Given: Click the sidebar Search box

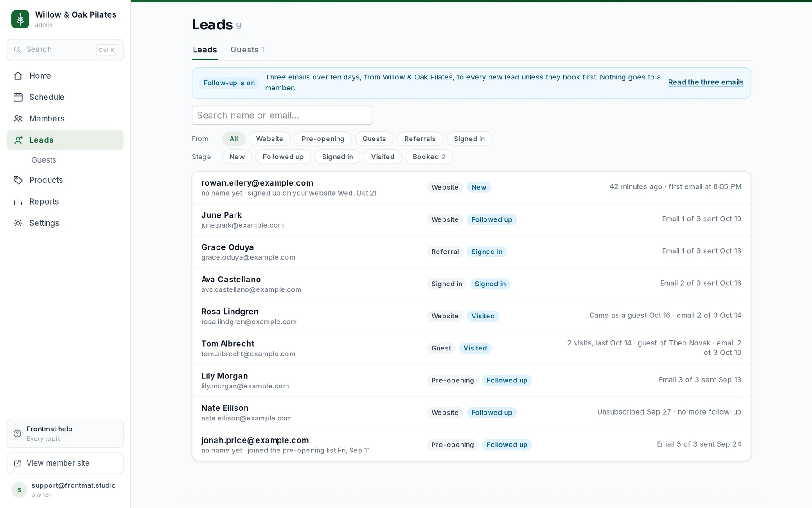Looking at the screenshot, I should click(65, 50).
